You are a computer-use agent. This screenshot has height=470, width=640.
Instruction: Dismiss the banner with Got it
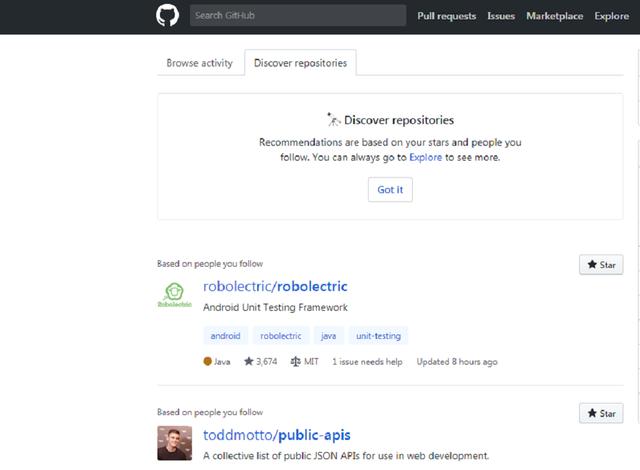[389, 189]
